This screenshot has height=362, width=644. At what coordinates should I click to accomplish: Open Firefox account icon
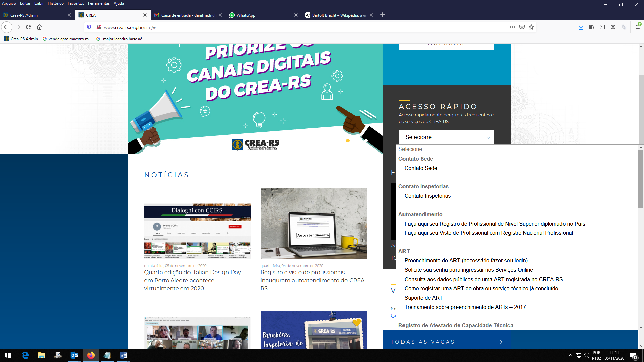613,27
